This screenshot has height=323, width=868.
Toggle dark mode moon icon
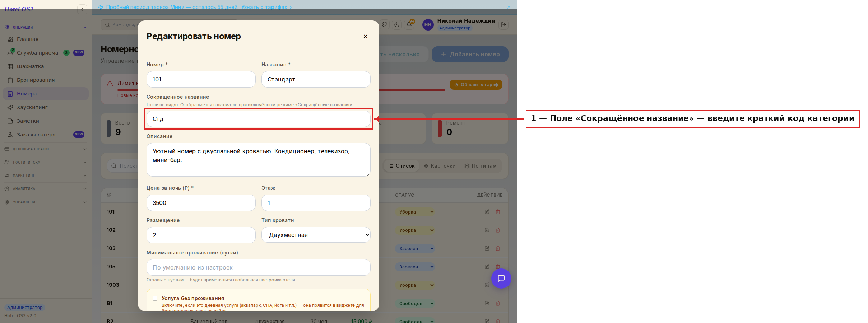pos(397,25)
